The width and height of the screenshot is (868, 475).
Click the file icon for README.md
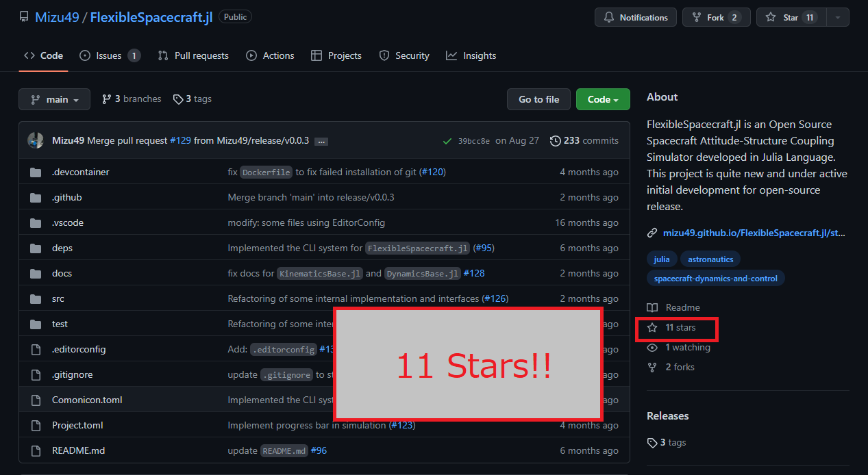click(x=36, y=450)
